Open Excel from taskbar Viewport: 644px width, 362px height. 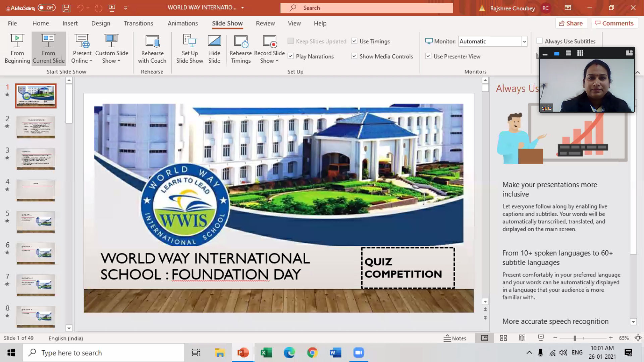pos(266,353)
